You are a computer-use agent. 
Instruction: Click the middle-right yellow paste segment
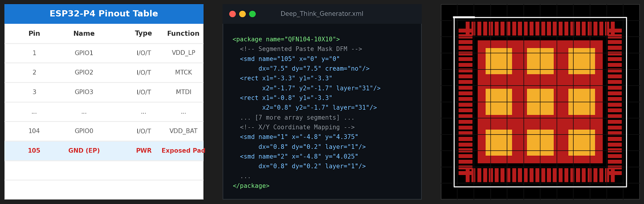582,102
